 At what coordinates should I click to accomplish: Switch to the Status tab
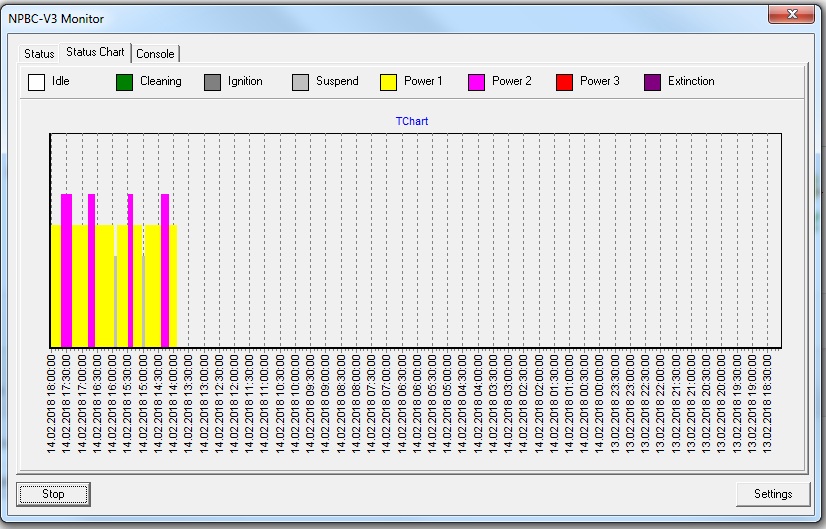click(x=39, y=54)
